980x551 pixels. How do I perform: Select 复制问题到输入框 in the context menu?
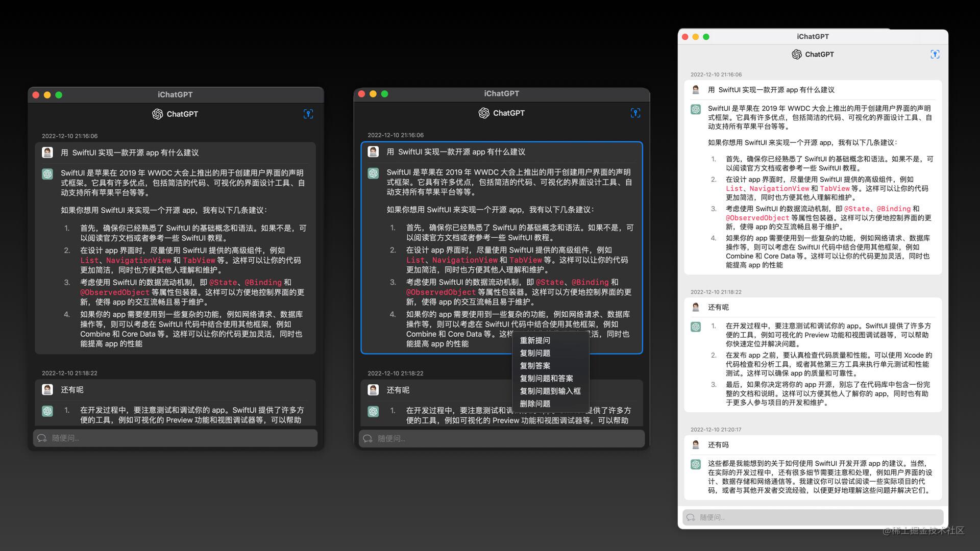[550, 391]
